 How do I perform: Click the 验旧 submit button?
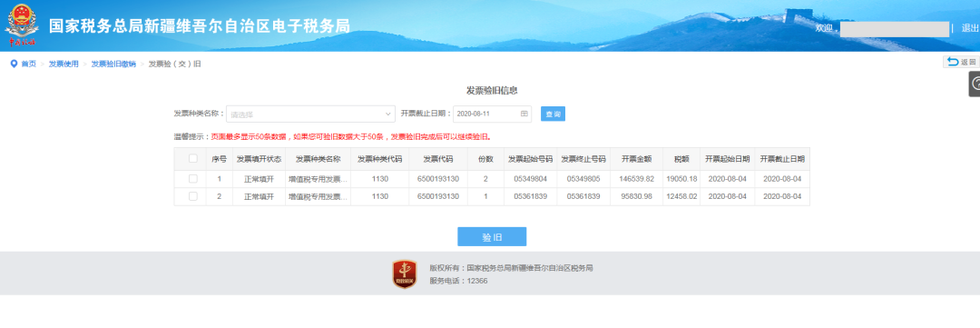click(x=492, y=237)
